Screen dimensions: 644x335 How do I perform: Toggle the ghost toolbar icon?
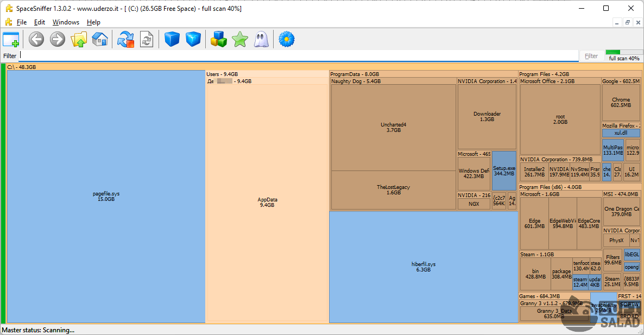[261, 40]
